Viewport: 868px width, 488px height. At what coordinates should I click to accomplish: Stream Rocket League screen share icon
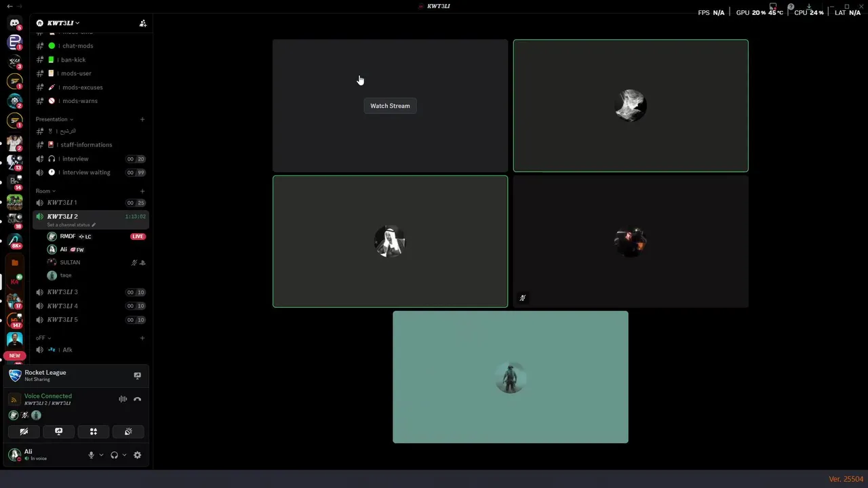pyautogui.click(x=137, y=375)
